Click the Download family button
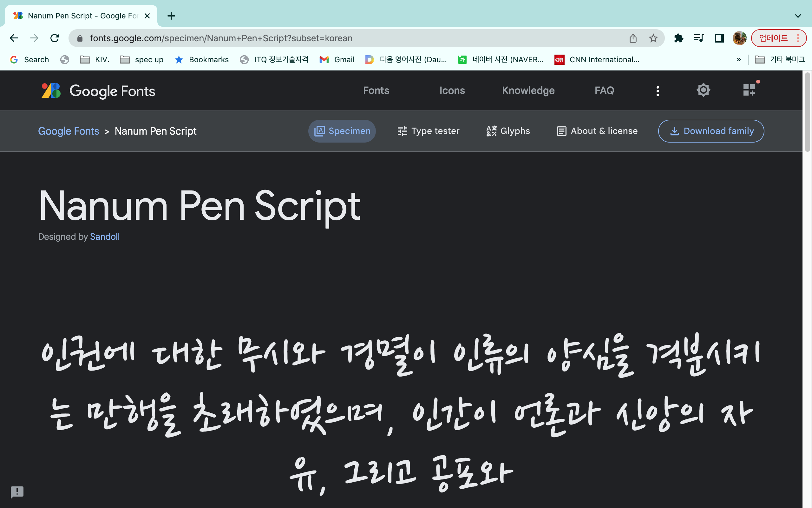Viewport: 812px width, 508px height. coord(711,131)
